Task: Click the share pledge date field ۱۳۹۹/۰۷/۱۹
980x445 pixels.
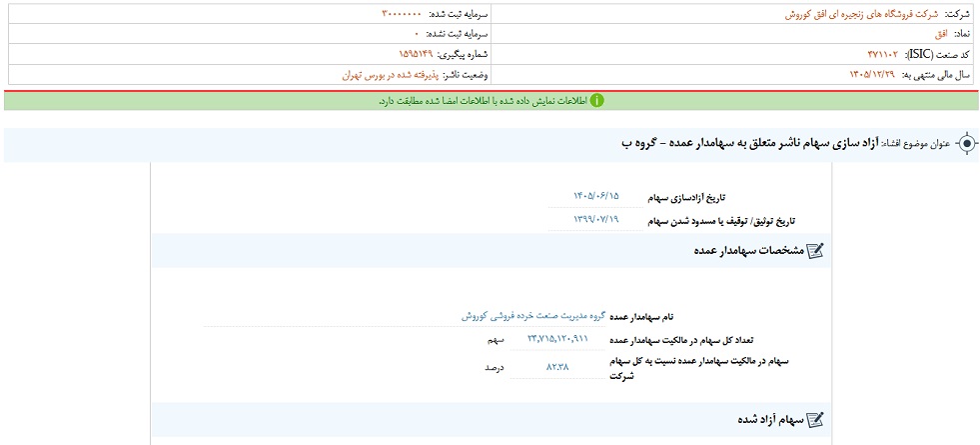Action: pos(595,220)
